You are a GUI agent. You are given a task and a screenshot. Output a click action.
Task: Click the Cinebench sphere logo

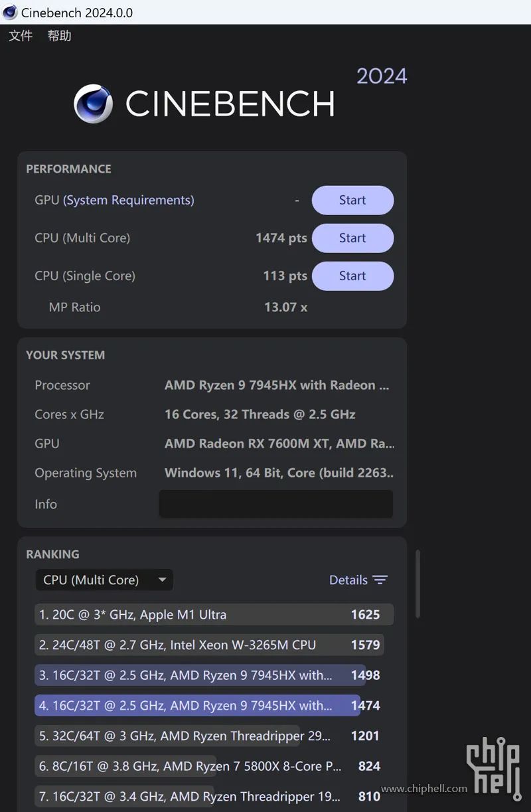click(x=93, y=104)
